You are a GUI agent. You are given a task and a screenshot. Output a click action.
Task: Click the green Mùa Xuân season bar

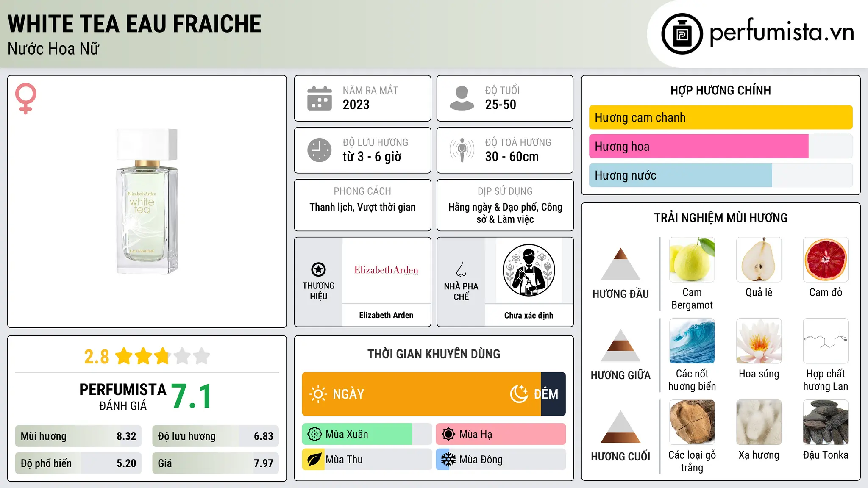click(x=357, y=434)
